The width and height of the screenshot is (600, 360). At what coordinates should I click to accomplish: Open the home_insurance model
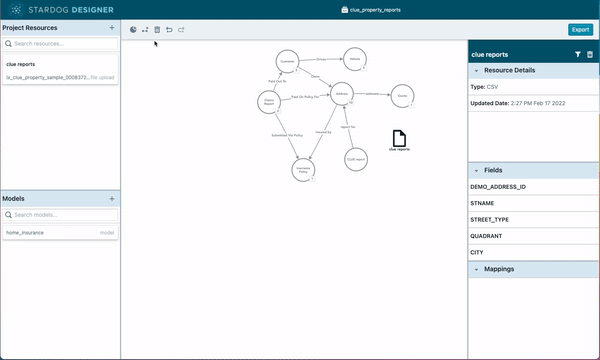click(x=60, y=233)
